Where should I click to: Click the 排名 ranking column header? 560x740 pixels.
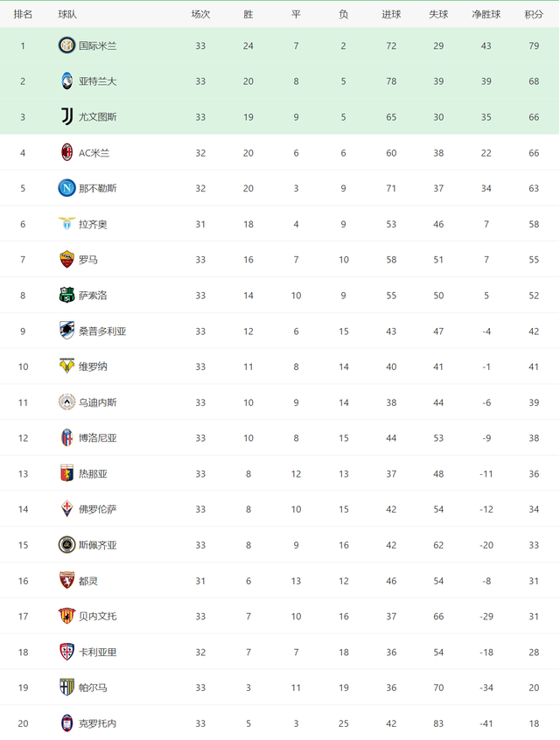[x=23, y=14]
